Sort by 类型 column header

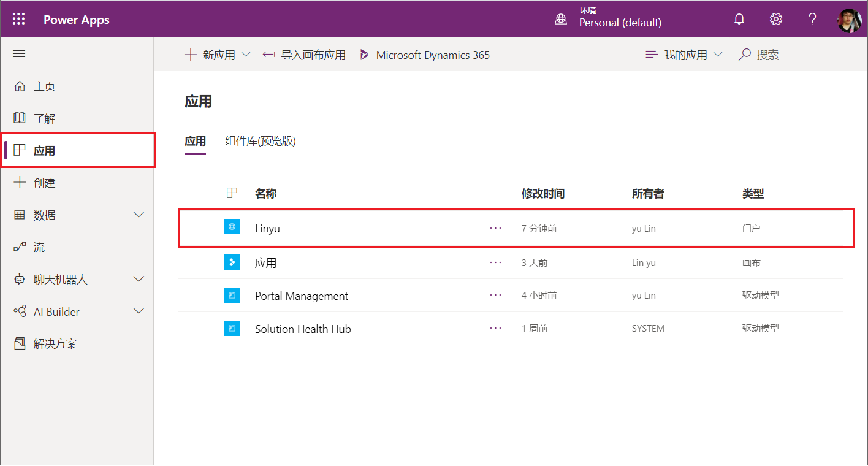[x=753, y=194]
